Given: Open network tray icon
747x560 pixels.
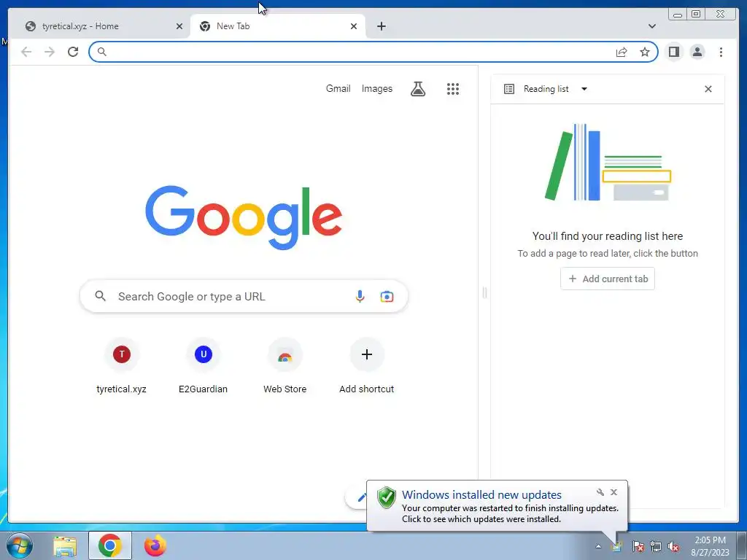Looking at the screenshot, I should coord(656,547).
